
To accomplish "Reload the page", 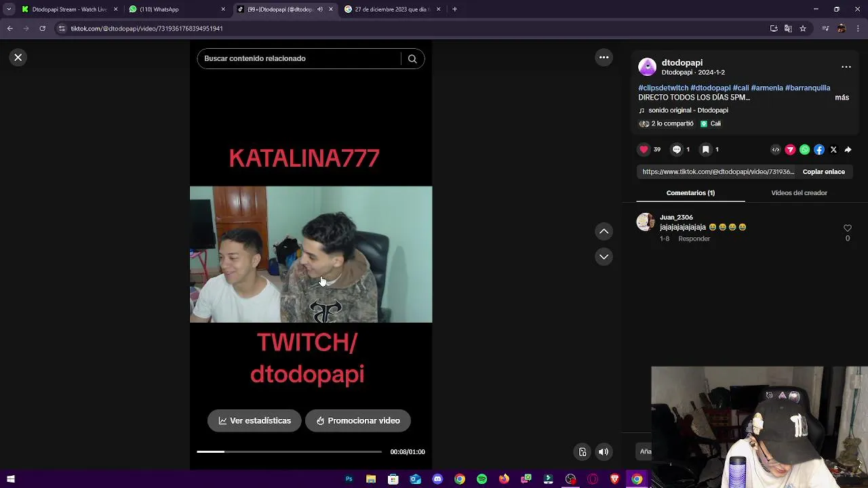I will [42, 28].
